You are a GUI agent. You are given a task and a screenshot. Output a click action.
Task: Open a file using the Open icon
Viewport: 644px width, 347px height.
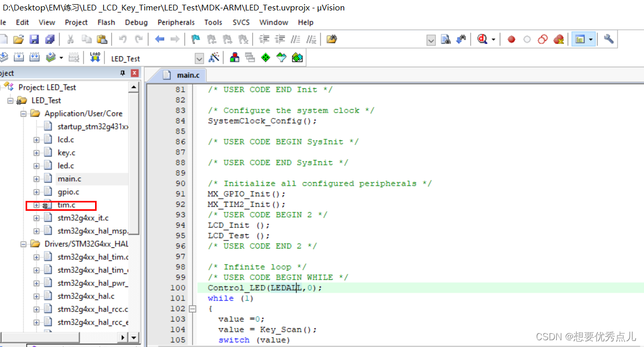[18, 39]
